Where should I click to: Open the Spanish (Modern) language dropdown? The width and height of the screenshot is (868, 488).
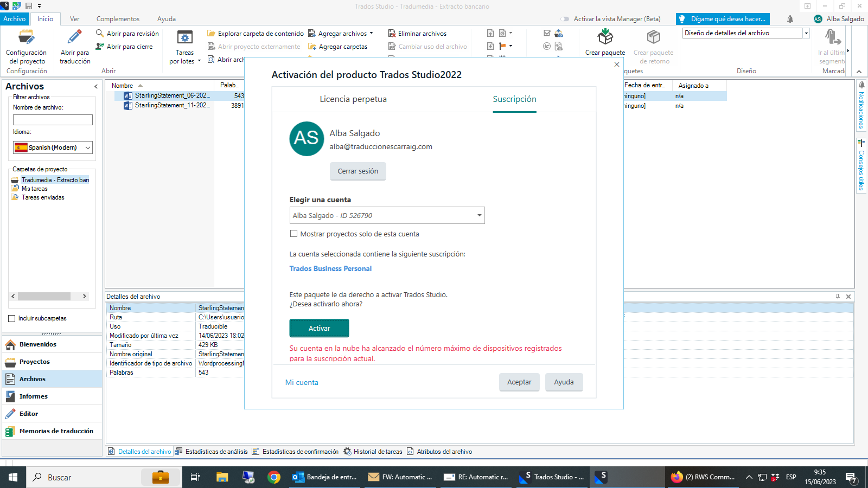pos(88,147)
